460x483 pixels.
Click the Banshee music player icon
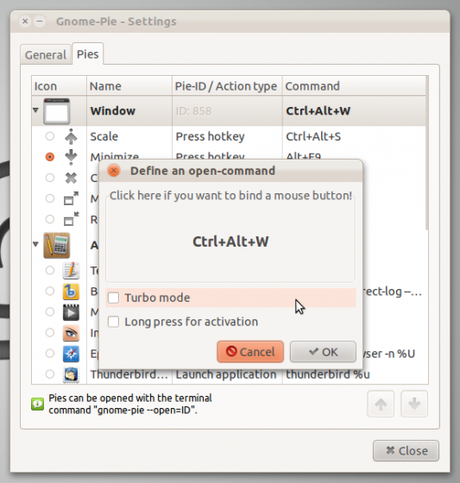click(x=71, y=291)
